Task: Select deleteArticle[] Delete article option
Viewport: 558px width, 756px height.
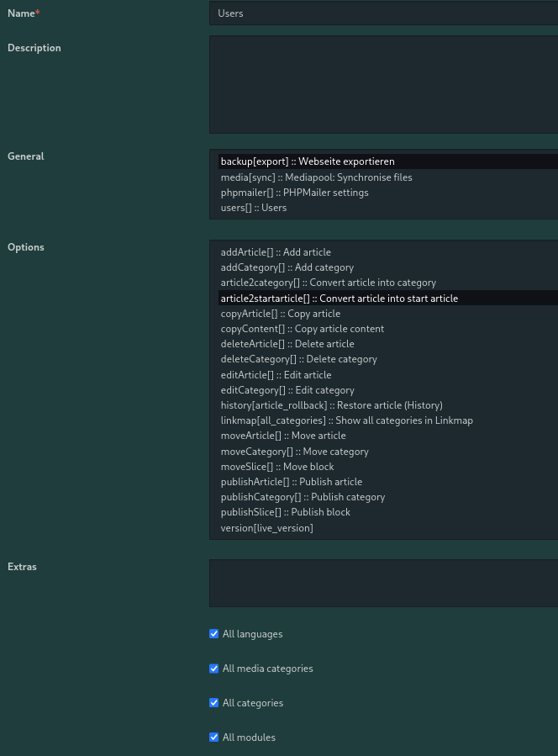Action: pos(287,344)
